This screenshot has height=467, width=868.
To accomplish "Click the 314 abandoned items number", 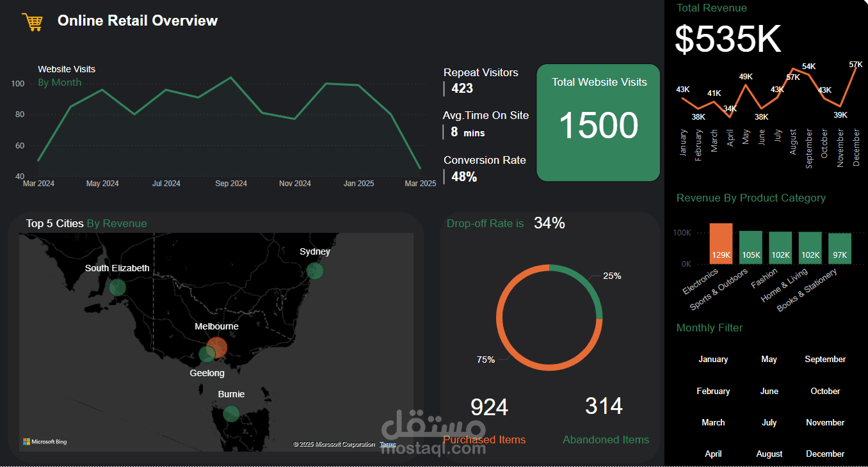I will tap(604, 406).
